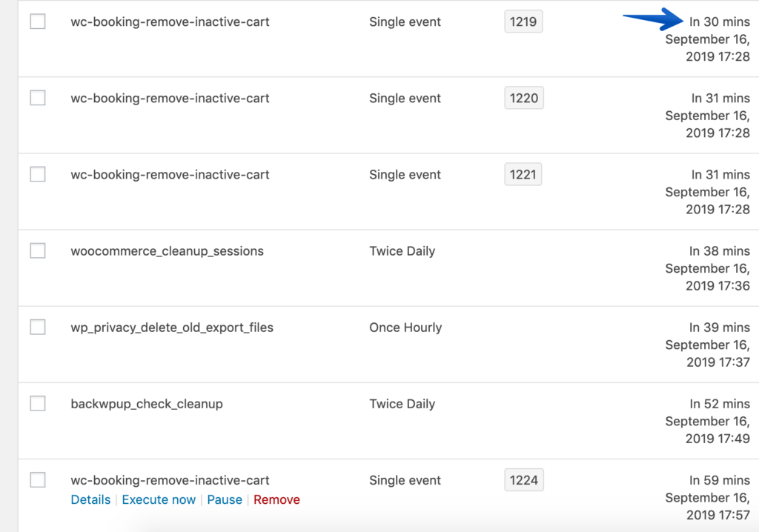Tick the wp_privacy_delete_old_export_files checkbox

click(38, 327)
